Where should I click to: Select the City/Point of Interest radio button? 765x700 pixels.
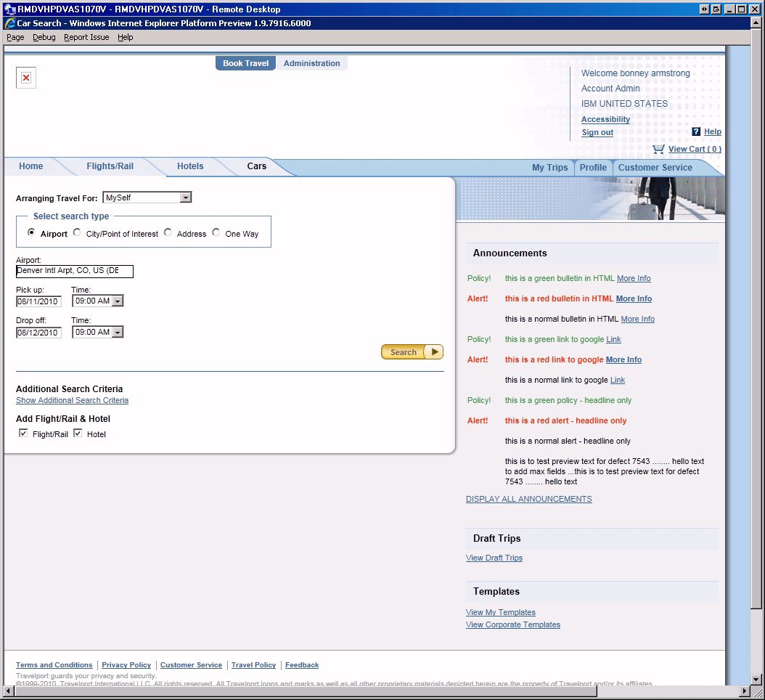point(77,233)
